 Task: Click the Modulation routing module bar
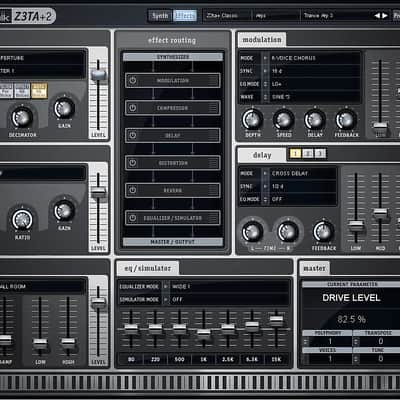coord(173,81)
